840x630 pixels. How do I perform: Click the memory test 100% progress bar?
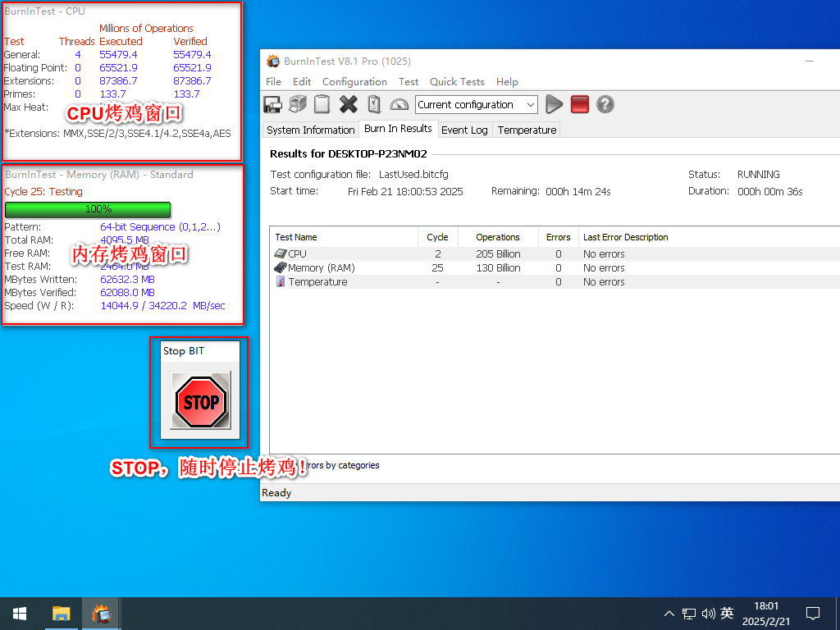point(88,209)
